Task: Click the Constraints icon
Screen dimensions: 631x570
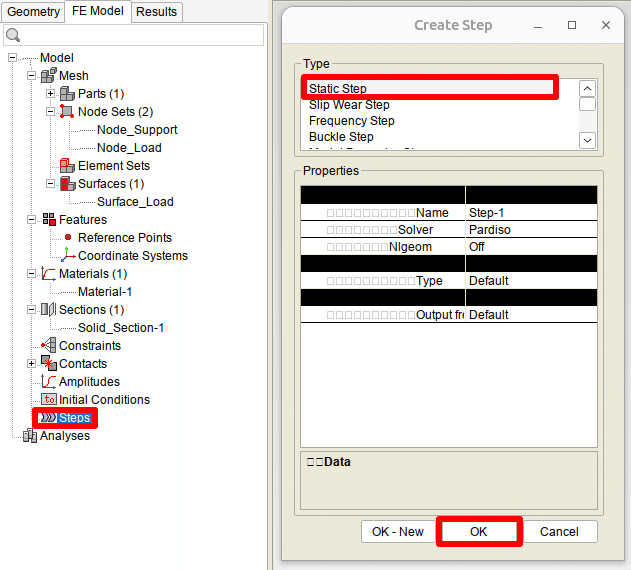Action: (x=49, y=345)
